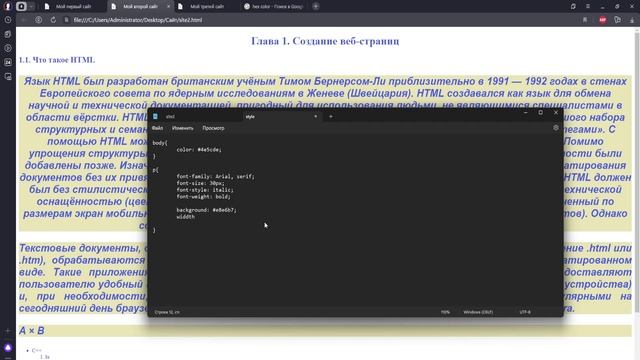Image resolution: width=640 pixels, height=360 pixels.
Task: Click the line and column indicator in Notepad status bar
Action: [167, 312]
